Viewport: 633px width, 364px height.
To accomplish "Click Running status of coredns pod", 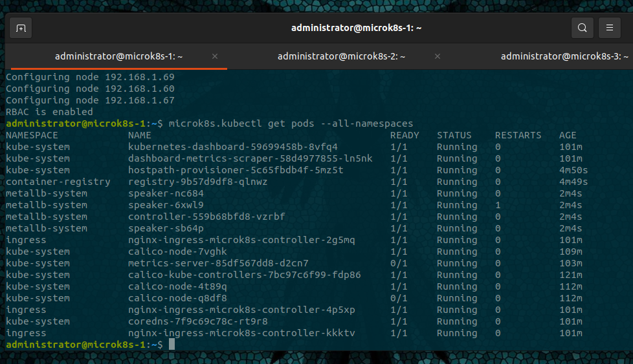I will pyautogui.click(x=457, y=322).
